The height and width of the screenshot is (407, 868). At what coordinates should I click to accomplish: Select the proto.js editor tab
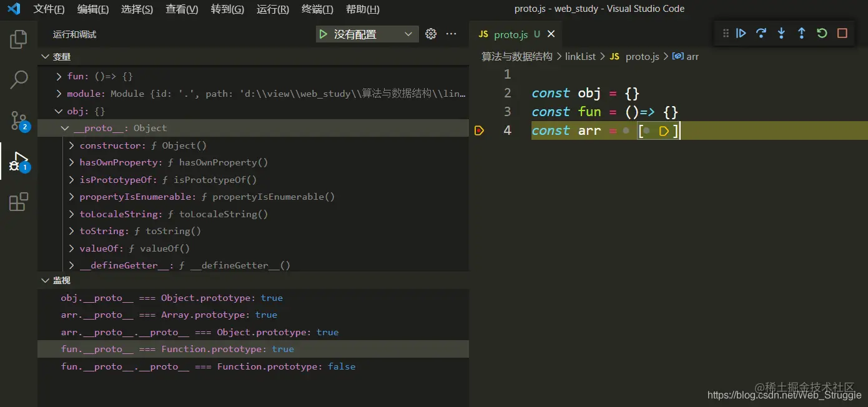click(516, 34)
